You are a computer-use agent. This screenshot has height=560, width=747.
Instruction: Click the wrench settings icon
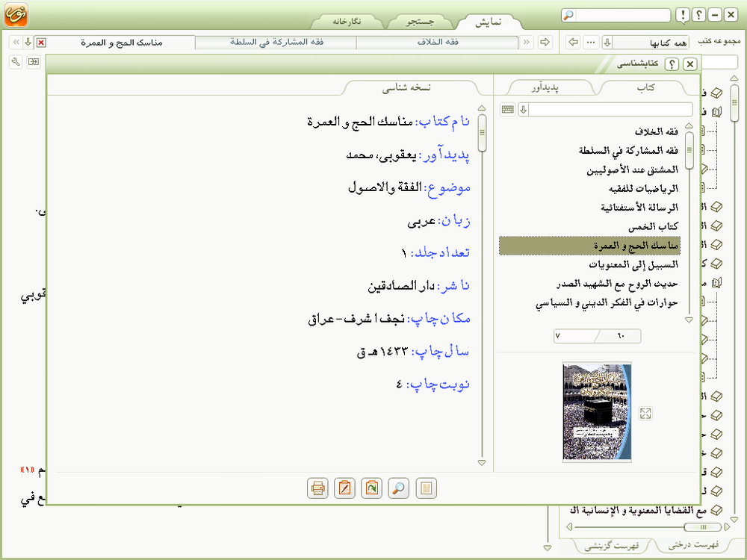(16, 61)
